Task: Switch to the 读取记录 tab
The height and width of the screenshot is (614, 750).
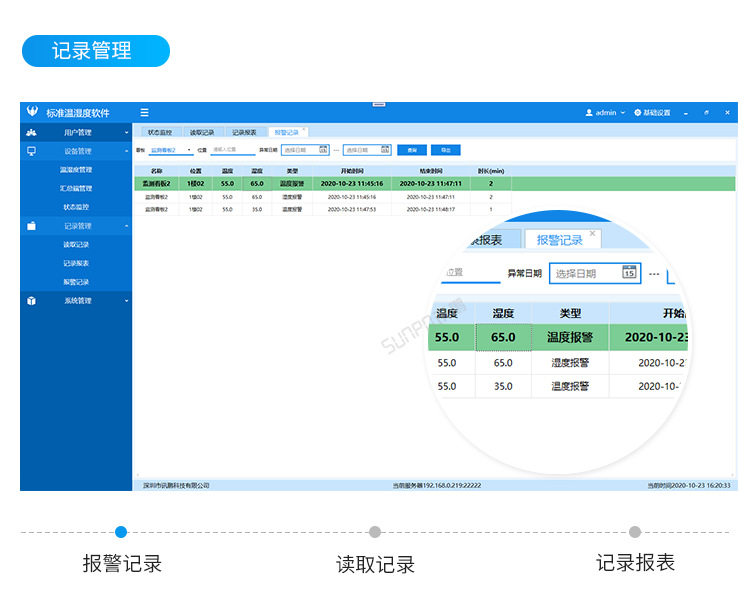Action: [x=202, y=132]
